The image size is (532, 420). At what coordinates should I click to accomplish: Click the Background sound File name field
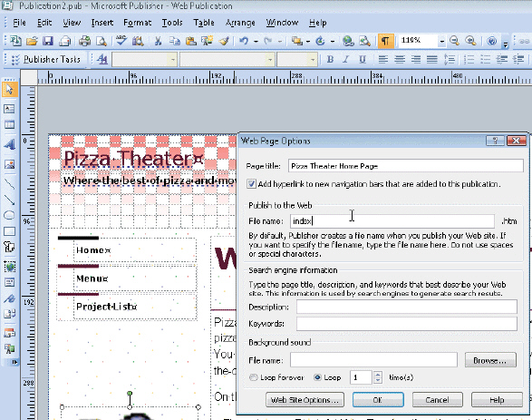[373, 360]
